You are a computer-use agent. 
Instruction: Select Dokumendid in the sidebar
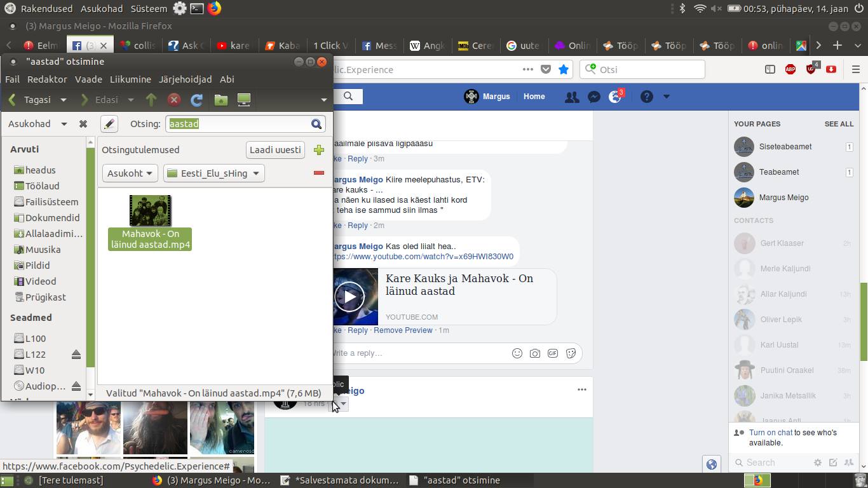point(52,218)
